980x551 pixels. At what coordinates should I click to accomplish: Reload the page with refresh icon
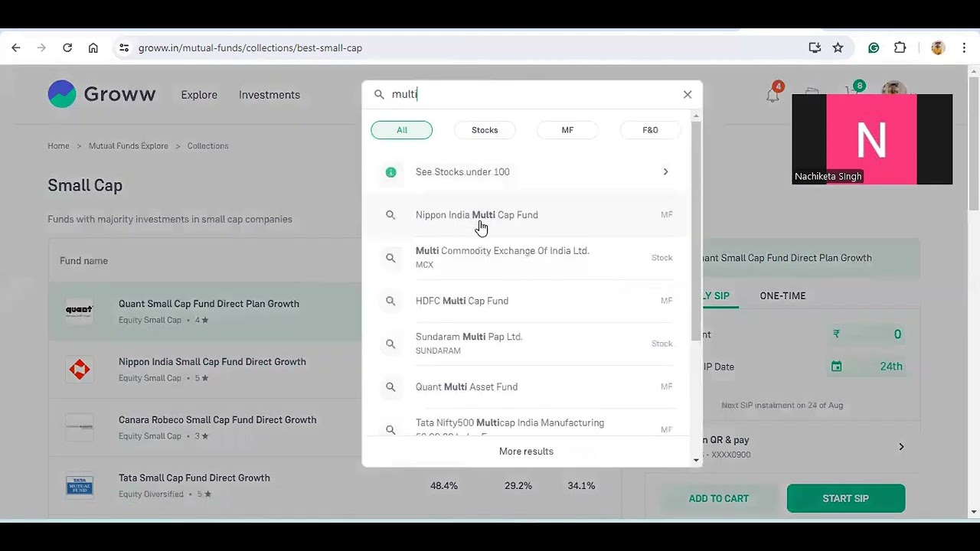pyautogui.click(x=67, y=47)
